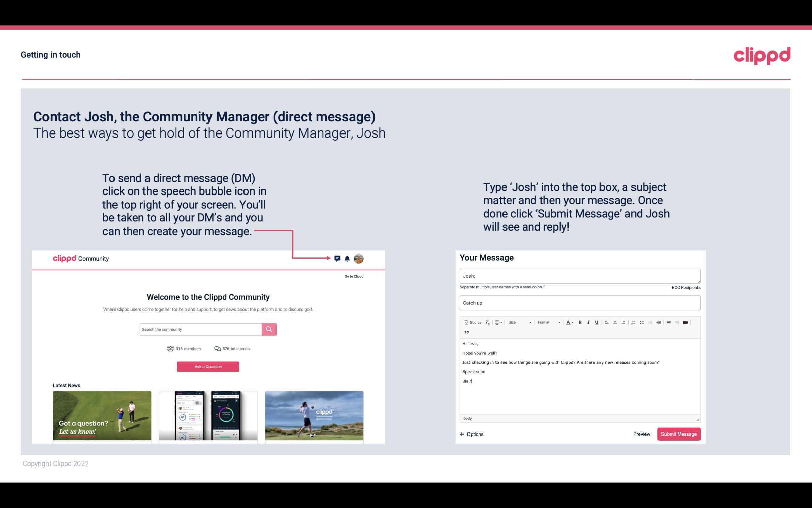Image resolution: width=812 pixels, height=508 pixels.
Task: Expand the Options section
Action: point(470,434)
